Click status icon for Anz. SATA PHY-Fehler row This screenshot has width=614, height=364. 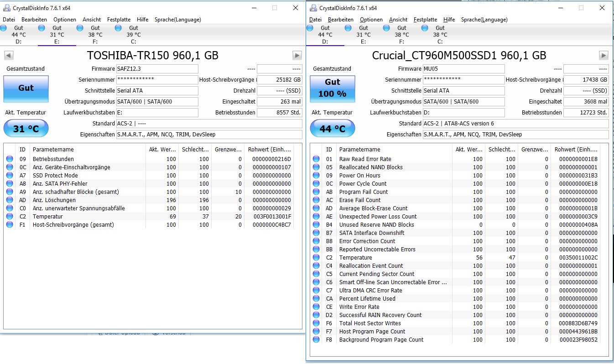pos(10,184)
